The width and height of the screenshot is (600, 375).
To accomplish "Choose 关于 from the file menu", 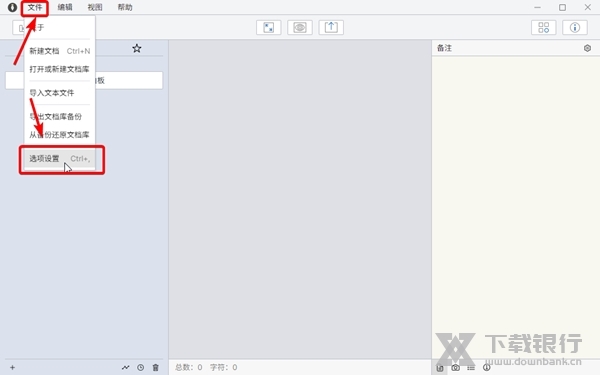I will tap(59, 28).
